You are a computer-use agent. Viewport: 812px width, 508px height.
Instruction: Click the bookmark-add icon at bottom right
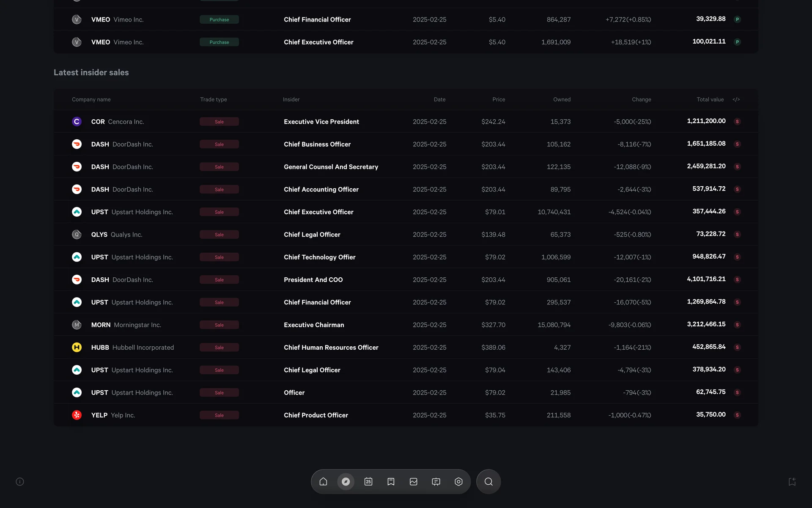pyautogui.click(x=792, y=481)
